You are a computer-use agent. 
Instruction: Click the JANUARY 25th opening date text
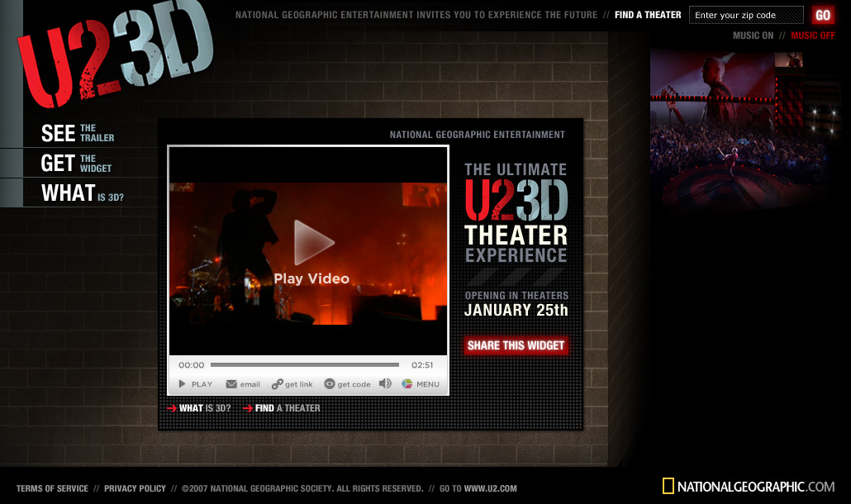pos(516,310)
